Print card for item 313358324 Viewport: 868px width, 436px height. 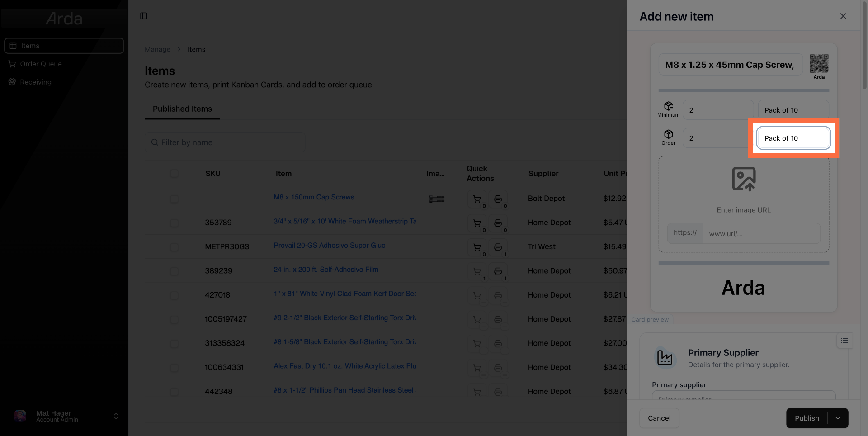tap(498, 344)
